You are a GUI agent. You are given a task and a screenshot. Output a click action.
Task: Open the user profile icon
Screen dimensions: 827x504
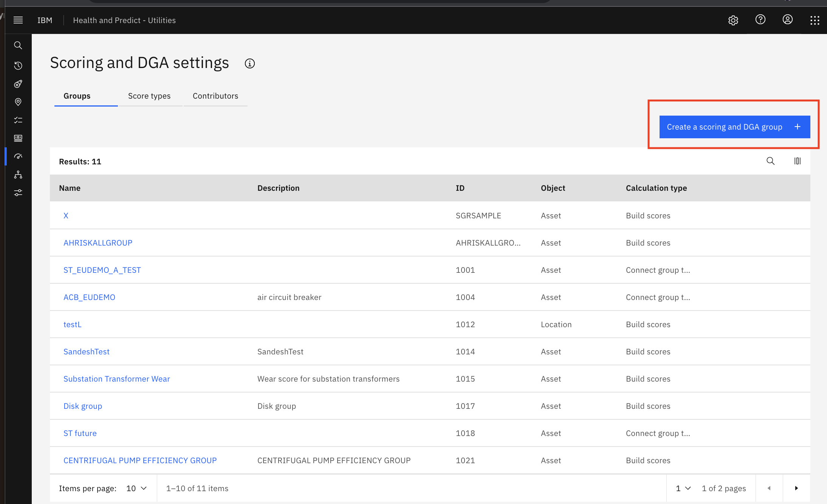point(788,20)
